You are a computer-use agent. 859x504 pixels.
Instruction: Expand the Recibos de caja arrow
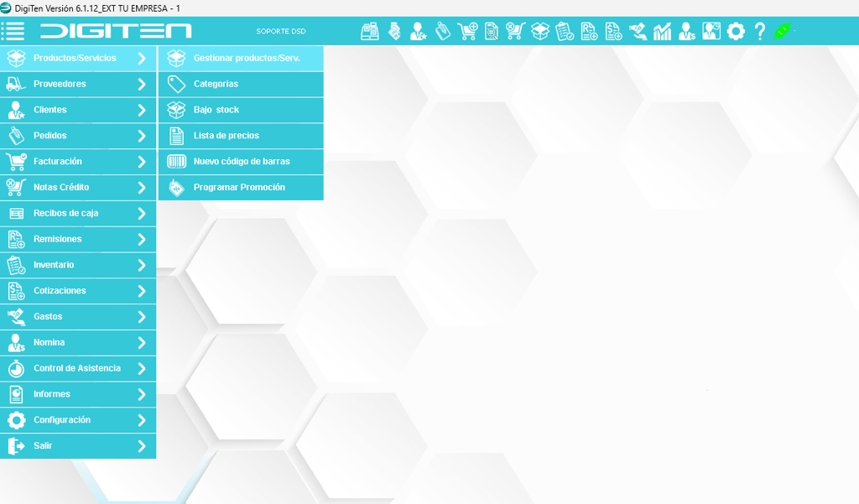[142, 213]
